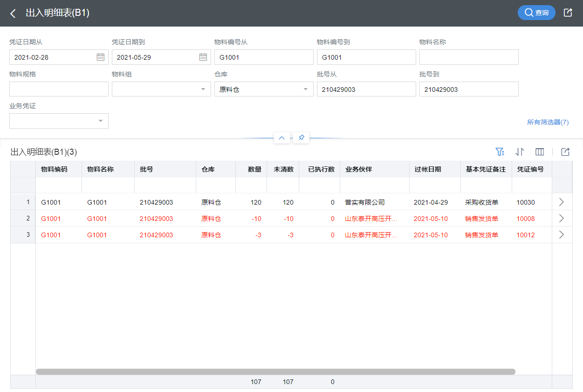Click voucher number 10008
Image resolution: width=583 pixels, height=392 pixels.
coord(526,219)
